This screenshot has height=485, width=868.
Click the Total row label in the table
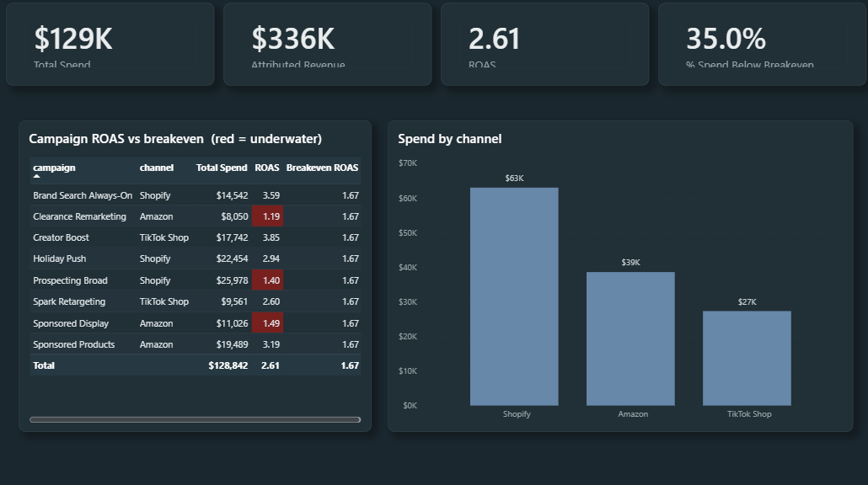(44, 365)
